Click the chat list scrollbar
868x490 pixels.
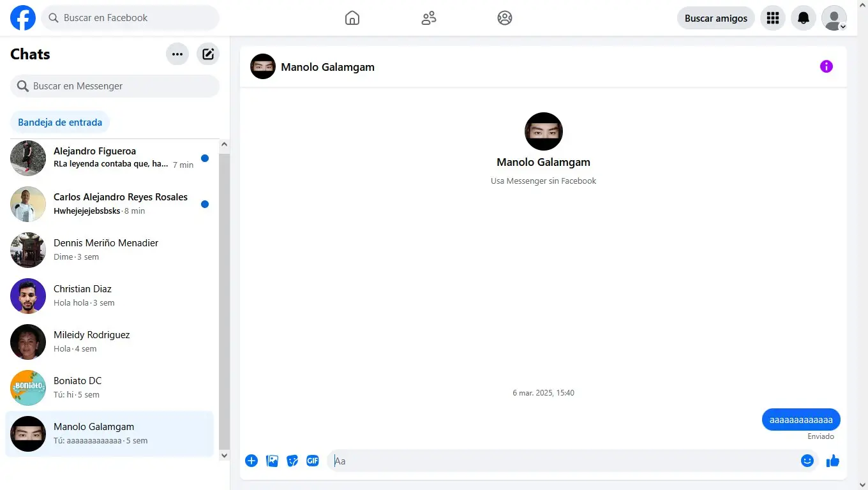(224, 300)
